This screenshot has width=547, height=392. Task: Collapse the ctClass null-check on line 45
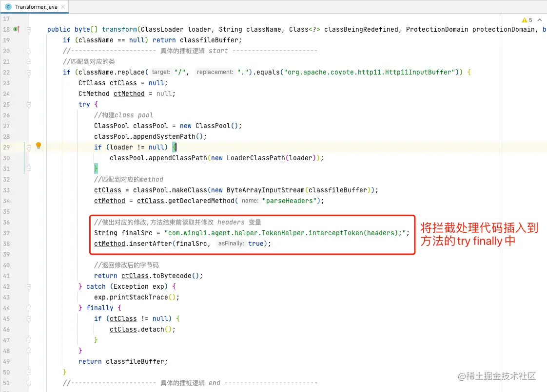tap(29, 319)
